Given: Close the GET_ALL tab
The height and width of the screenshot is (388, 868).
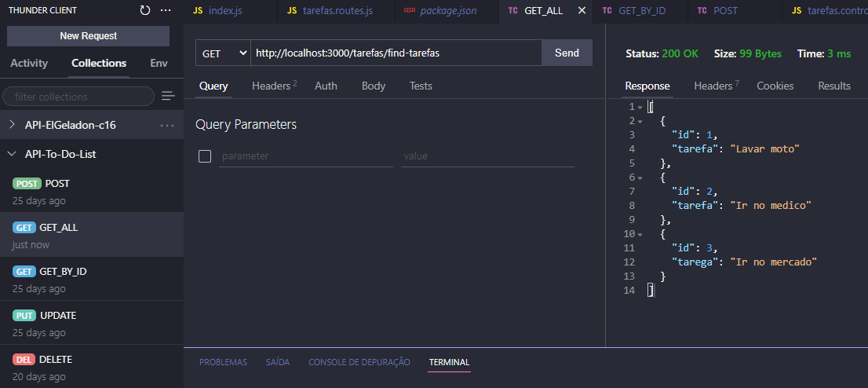Looking at the screenshot, I should click(x=582, y=10).
